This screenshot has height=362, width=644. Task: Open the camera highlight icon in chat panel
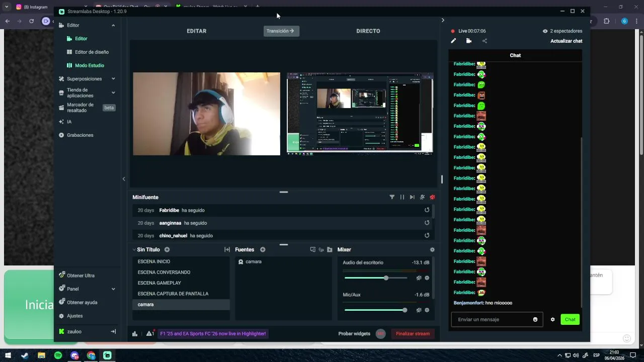[469, 41]
